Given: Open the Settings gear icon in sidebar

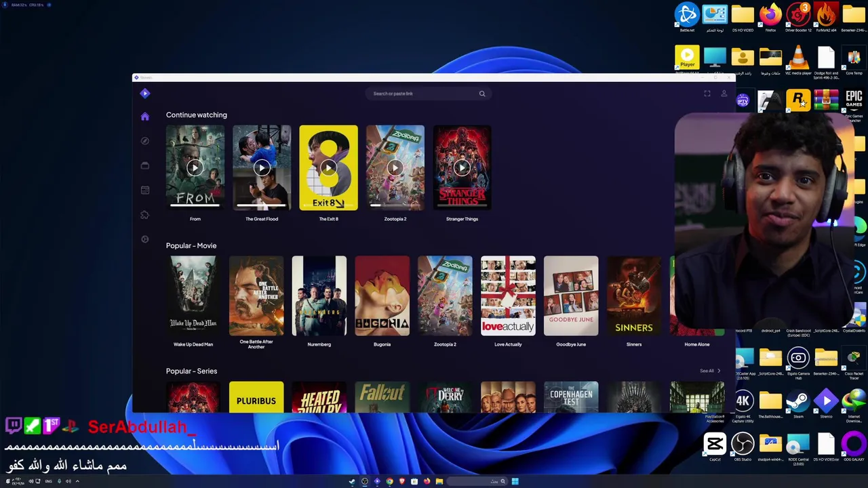Looking at the screenshot, I should tap(144, 239).
